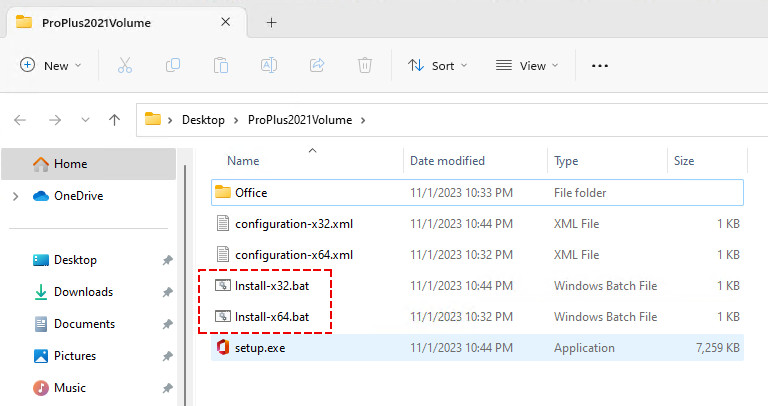Click the Cut scissors icon
The width and height of the screenshot is (768, 406).
(x=124, y=65)
